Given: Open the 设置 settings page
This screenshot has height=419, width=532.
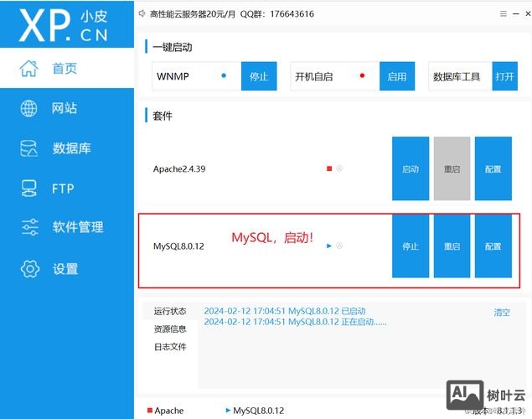Looking at the screenshot, I should point(67,269).
